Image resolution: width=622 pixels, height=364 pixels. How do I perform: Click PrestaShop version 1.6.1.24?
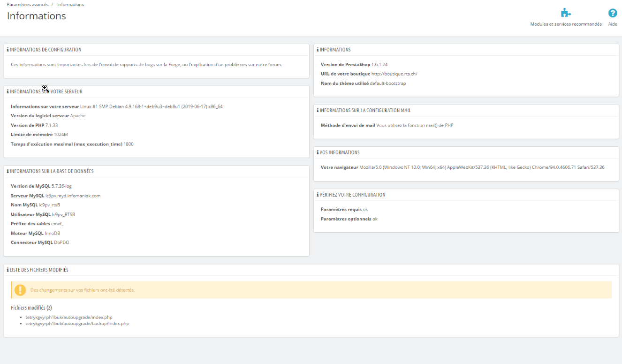tap(379, 65)
